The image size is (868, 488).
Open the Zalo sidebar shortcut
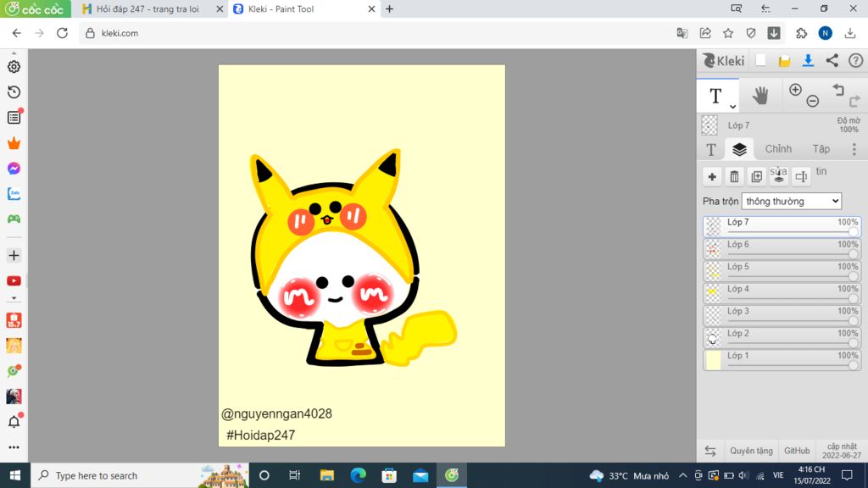coord(14,194)
